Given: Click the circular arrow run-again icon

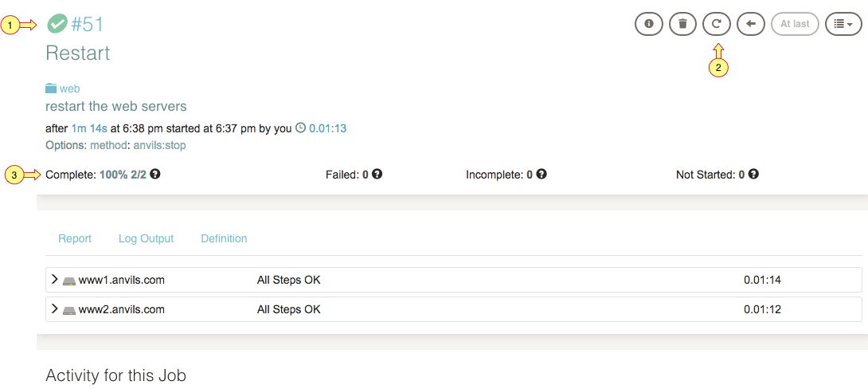Looking at the screenshot, I should (x=717, y=24).
